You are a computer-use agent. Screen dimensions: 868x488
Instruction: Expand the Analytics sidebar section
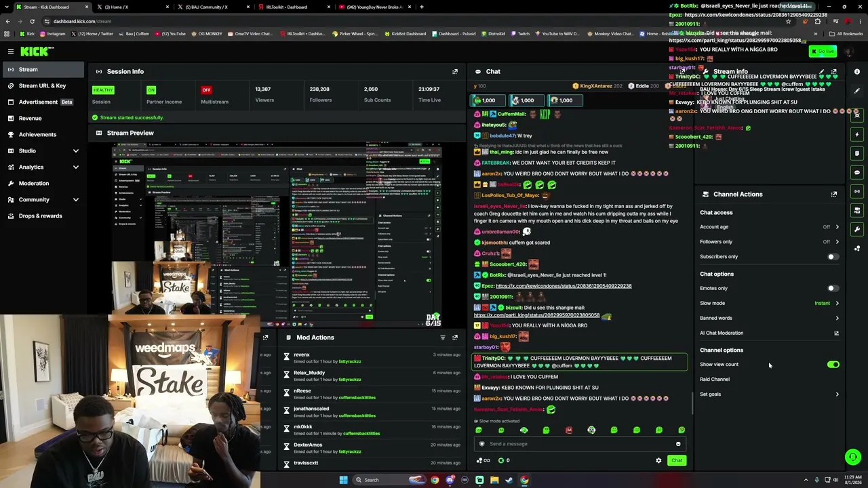click(76, 167)
